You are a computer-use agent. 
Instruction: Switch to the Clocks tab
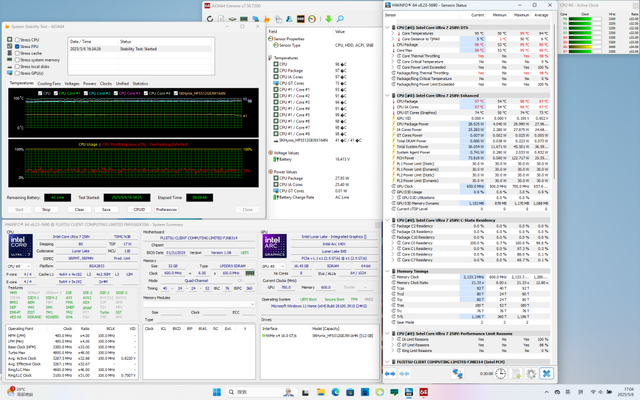(x=106, y=83)
